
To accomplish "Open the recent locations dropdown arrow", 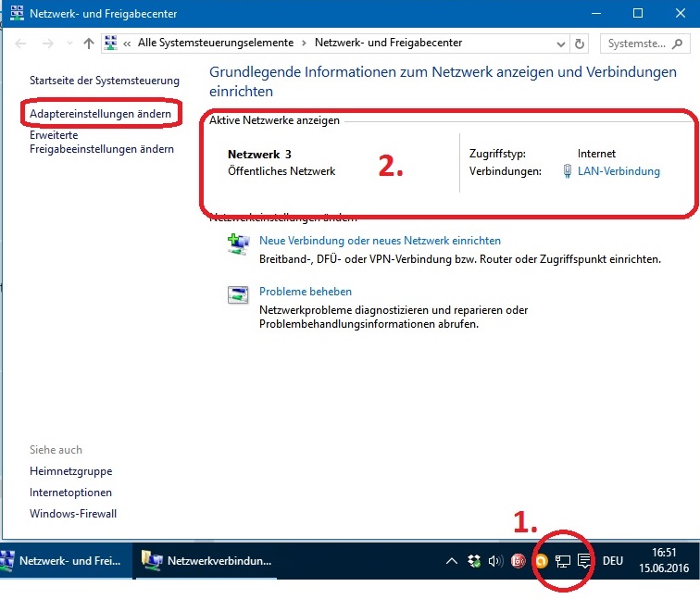I will coord(69,44).
